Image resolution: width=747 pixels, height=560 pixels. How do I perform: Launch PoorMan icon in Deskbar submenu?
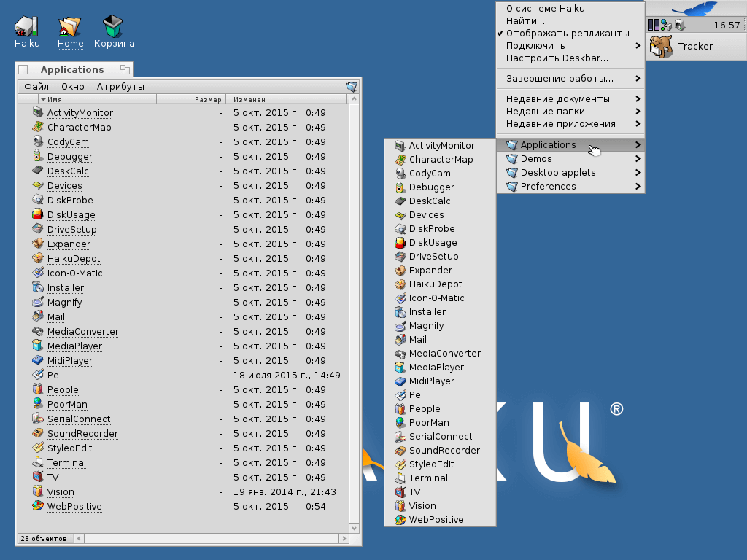pos(400,422)
